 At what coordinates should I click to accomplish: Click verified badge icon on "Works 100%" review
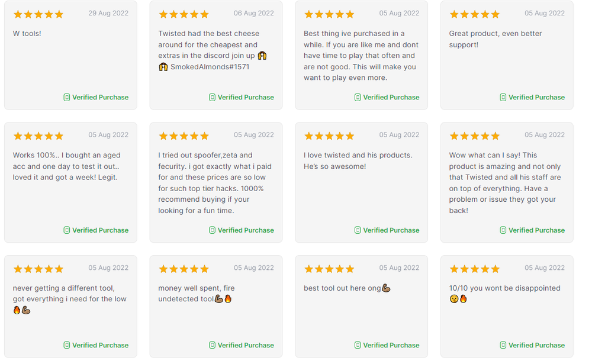pos(67,230)
